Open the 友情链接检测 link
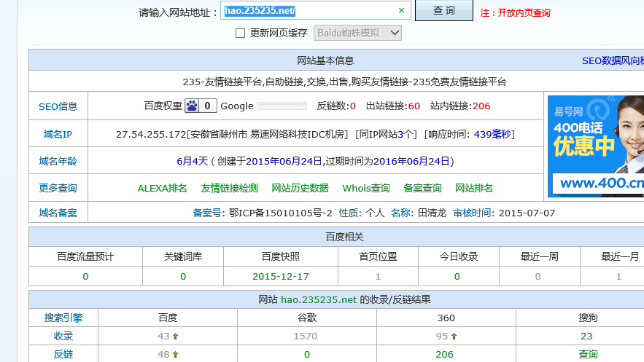The image size is (644, 362). [x=229, y=188]
